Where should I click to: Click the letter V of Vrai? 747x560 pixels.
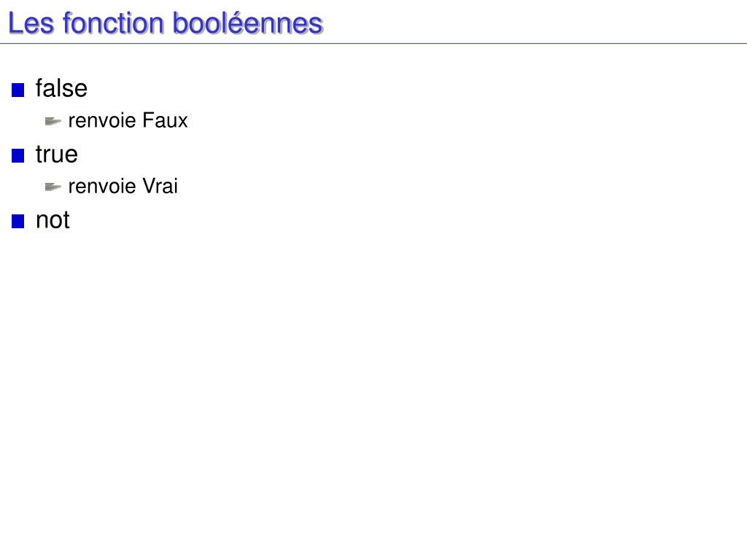tap(149, 186)
